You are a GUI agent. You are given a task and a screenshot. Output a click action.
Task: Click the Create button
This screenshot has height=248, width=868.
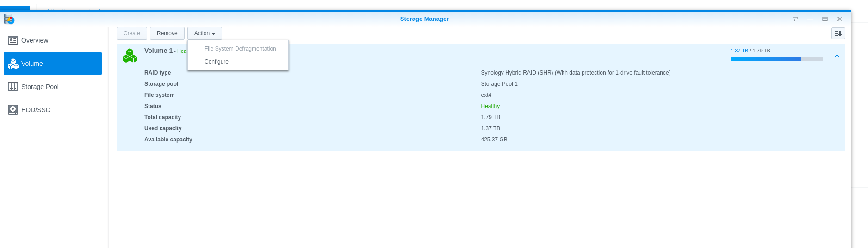click(132, 33)
